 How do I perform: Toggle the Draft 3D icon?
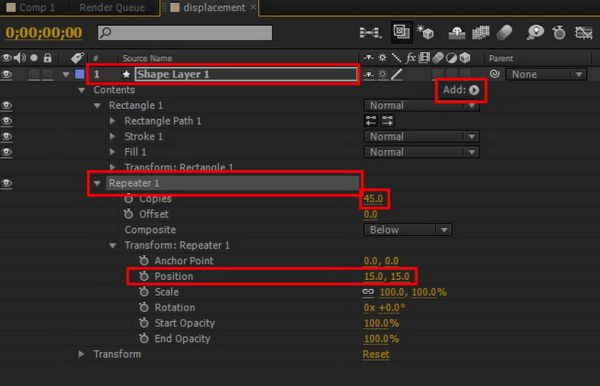425,32
